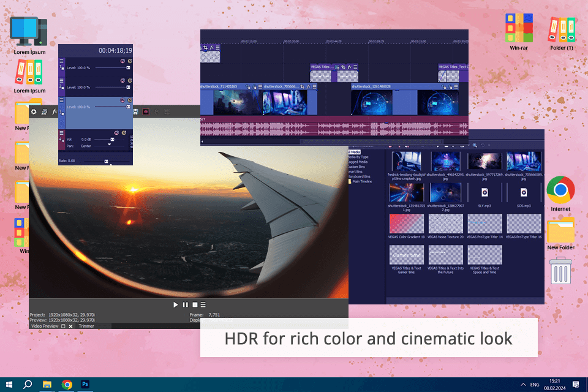
Task: Select SOS.mp3 in Project Media
Action: 524,196
